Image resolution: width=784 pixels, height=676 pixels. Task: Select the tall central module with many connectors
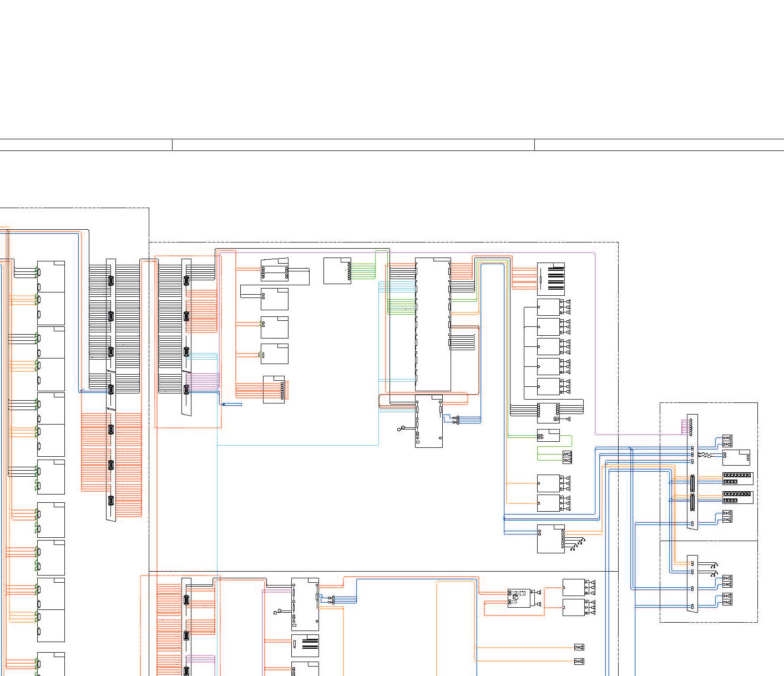(433, 324)
